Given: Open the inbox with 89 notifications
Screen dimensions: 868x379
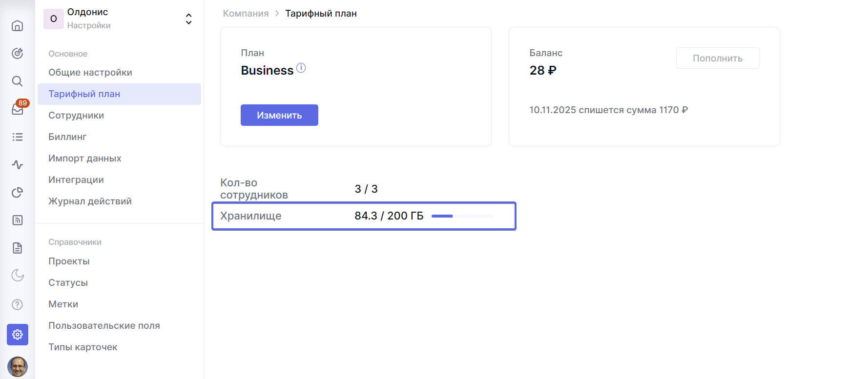Looking at the screenshot, I should click(18, 109).
